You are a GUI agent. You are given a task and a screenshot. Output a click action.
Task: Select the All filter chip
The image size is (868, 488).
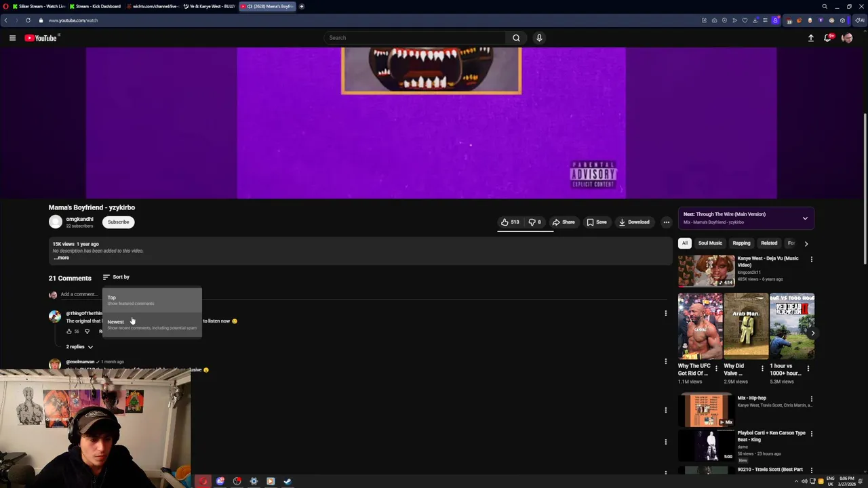(685, 243)
